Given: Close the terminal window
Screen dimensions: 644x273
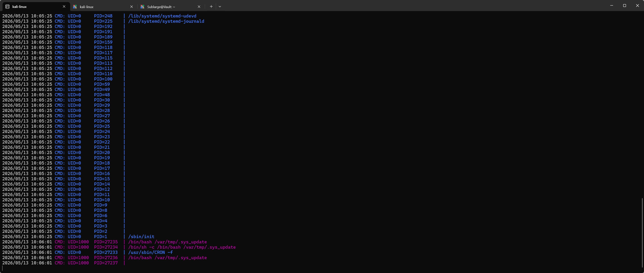Looking at the screenshot, I should point(637,5).
